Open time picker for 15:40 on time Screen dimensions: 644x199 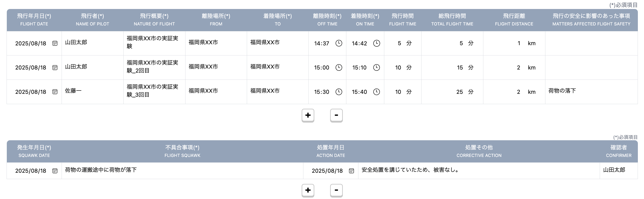click(x=376, y=92)
